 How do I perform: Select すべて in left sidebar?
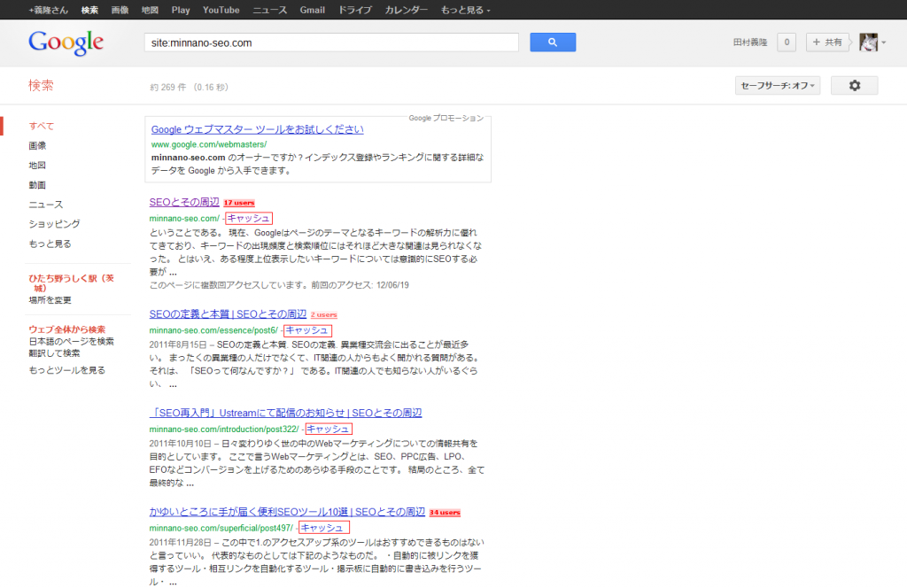41,126
